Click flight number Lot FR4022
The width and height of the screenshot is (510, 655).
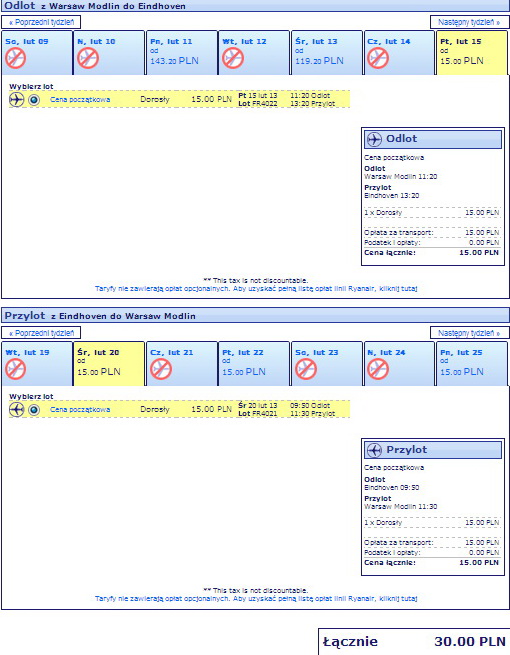coord(258,104)
